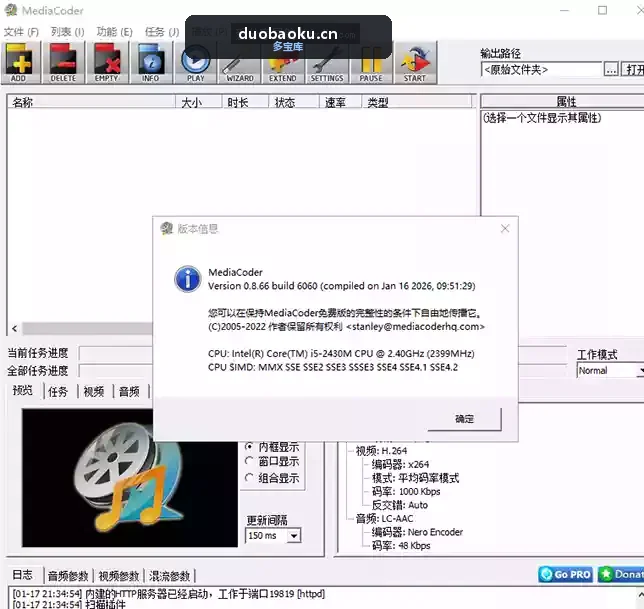Sort list by 状态 column header

click(294, 102)
